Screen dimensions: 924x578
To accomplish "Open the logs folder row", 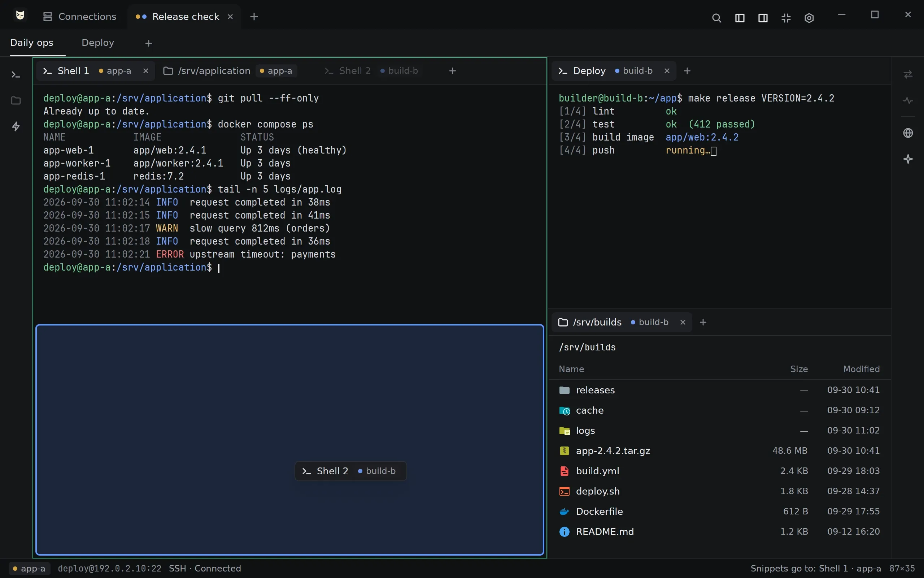I will tap(720, 431).
